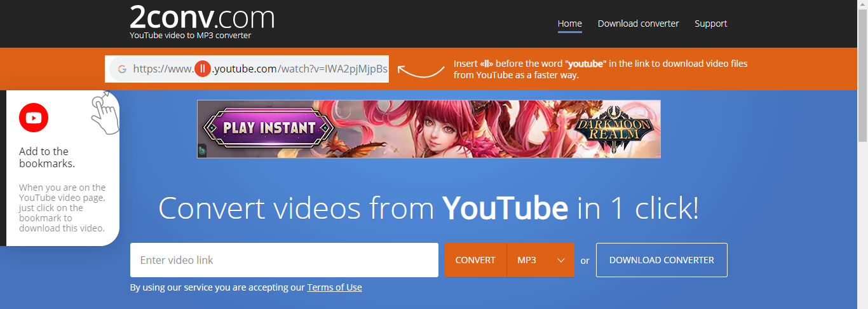This screenshot has width=868, height=309.
Task: Click the orange CONVERT button
Action: pos(475,260)
